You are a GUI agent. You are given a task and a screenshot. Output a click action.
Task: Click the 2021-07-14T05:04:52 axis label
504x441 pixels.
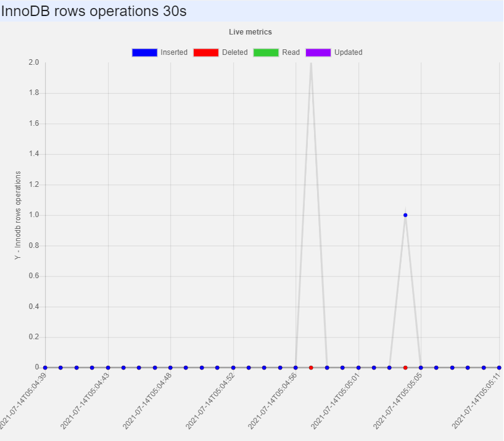click(210, 401)
